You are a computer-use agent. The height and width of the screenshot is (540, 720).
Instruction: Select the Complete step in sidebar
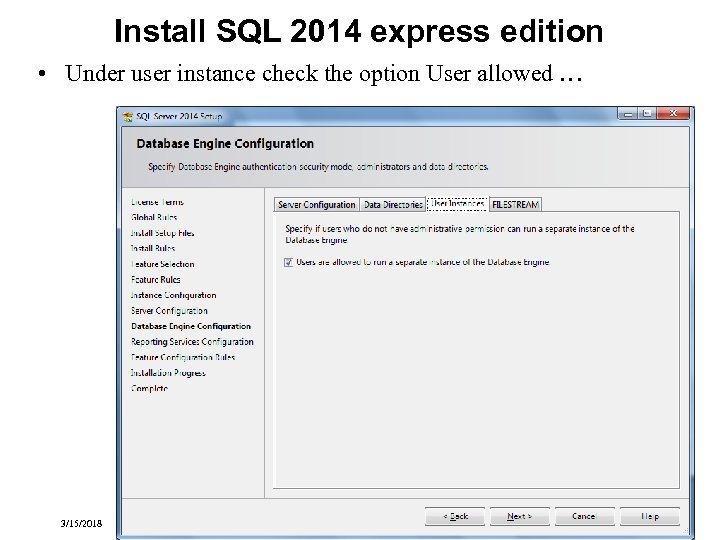[149, 388]
